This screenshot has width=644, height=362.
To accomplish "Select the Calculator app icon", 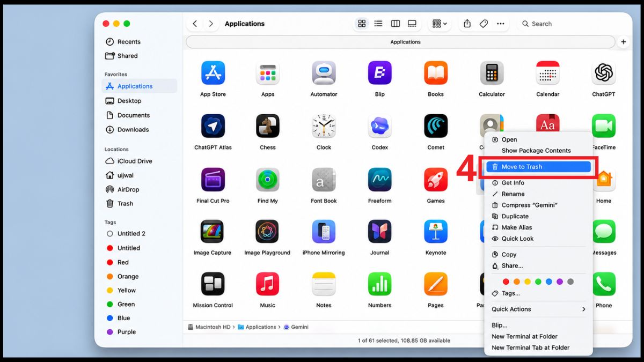I will [x=492, y=73].
